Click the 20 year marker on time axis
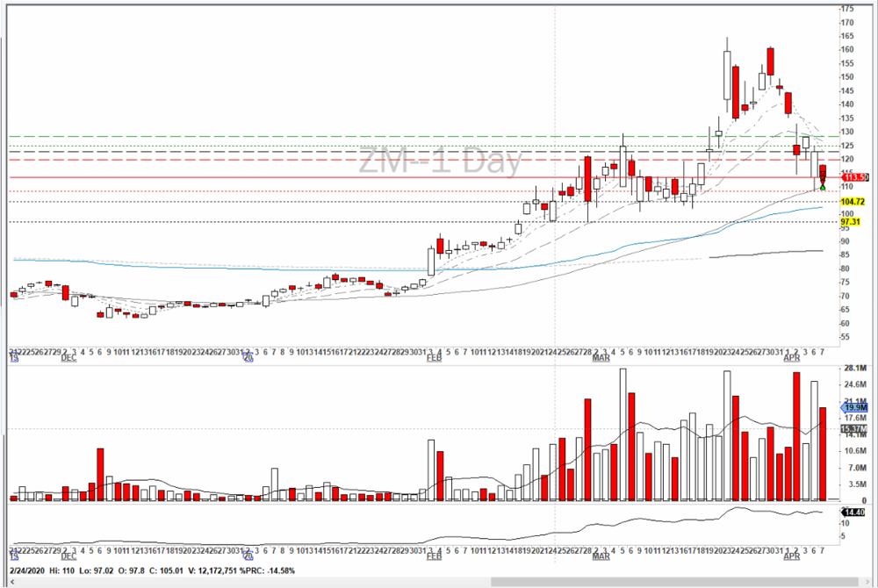 248,359
